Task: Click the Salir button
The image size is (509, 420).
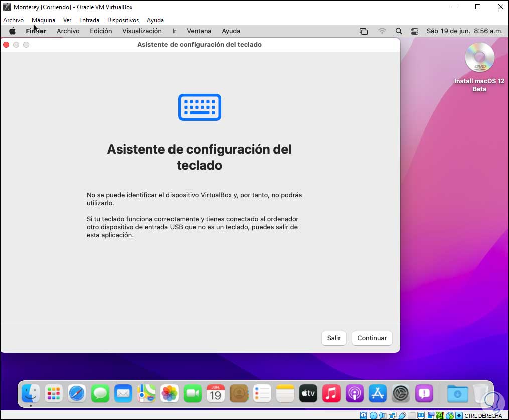Action: 333,338
